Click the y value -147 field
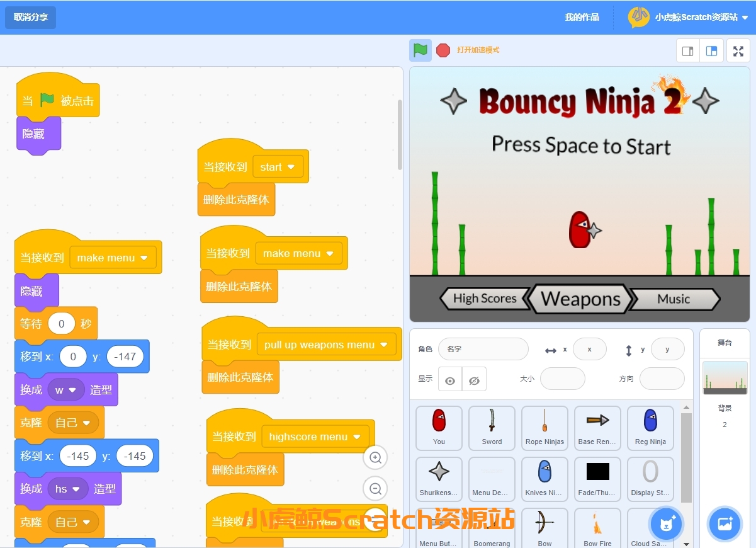 click(x=125, y=357)
